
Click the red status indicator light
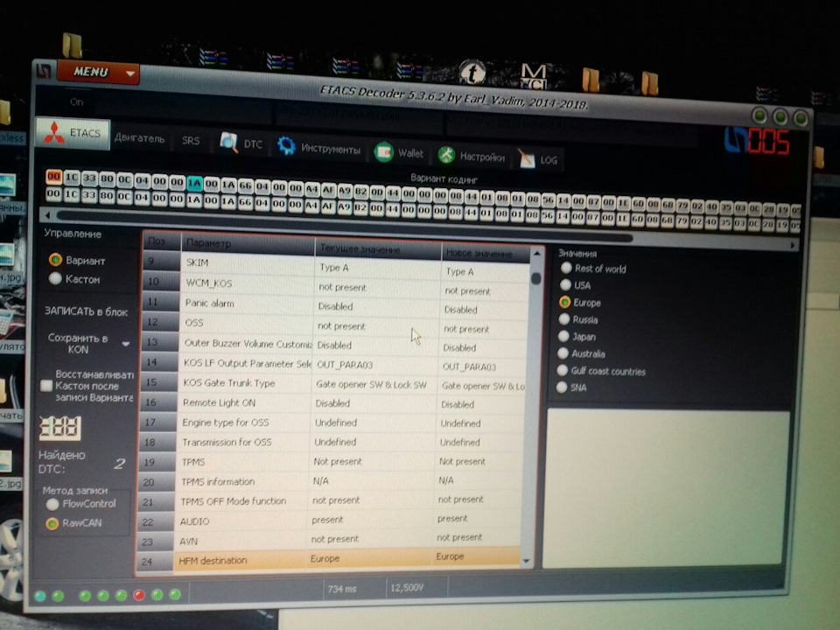pos(139,595)
